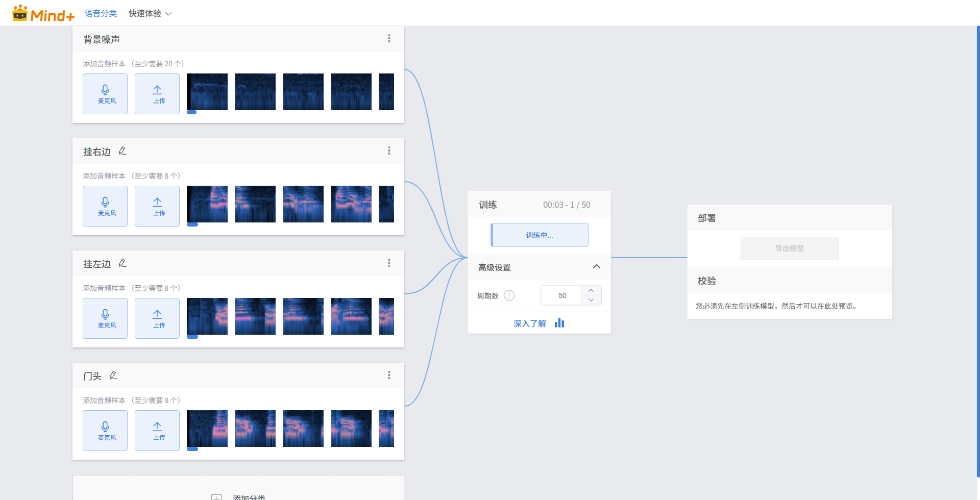Rename the 门头 class with pencil icon

click(113, 375)
